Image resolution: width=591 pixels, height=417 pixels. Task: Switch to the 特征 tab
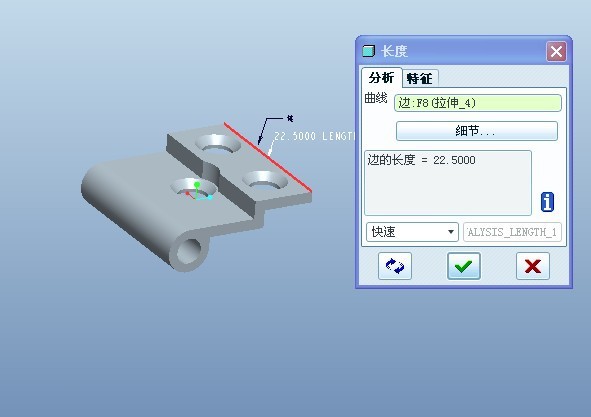pos(420,78)
